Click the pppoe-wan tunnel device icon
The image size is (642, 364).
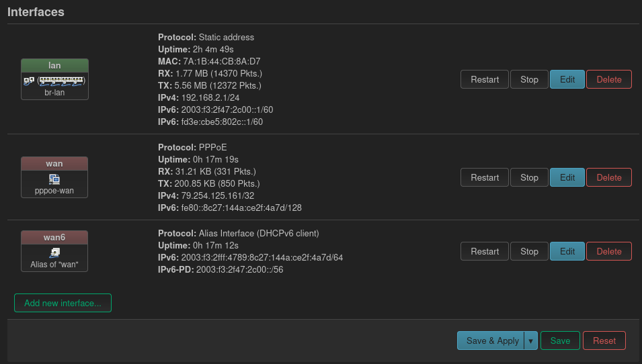[x=54, y=179]
